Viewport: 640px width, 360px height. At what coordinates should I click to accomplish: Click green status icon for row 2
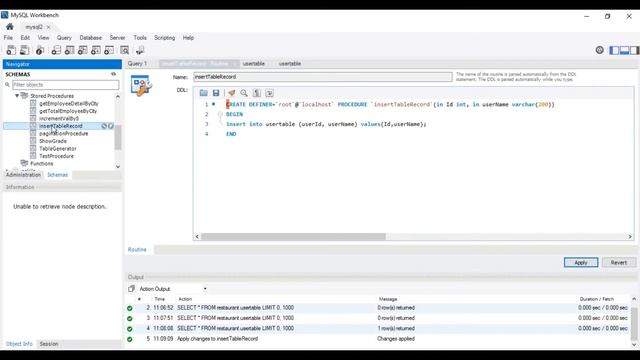tap(130, 308)
